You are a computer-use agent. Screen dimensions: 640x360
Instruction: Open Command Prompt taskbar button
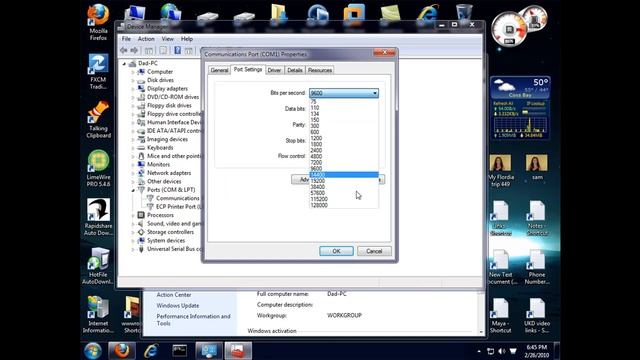tap(180, 351)
